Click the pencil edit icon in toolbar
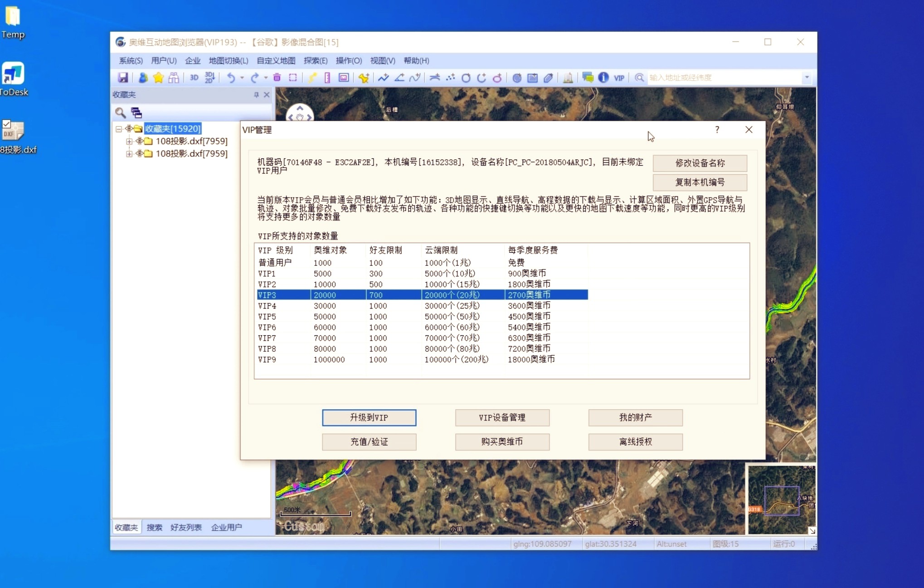Image resolution: width=924 pixels, height=588 pixels. point(548,78)
